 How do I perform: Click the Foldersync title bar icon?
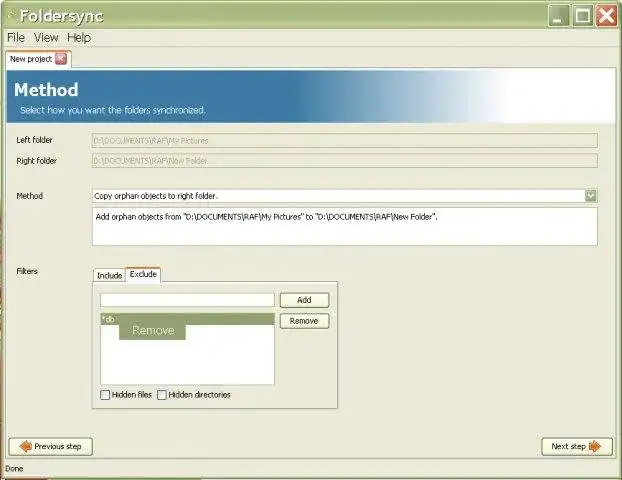(12, 15)
